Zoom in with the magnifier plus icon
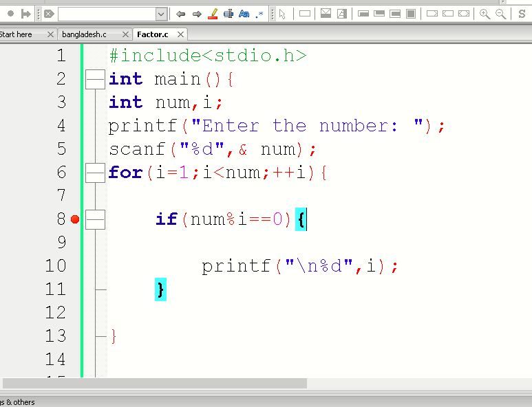 pos(485,14)
